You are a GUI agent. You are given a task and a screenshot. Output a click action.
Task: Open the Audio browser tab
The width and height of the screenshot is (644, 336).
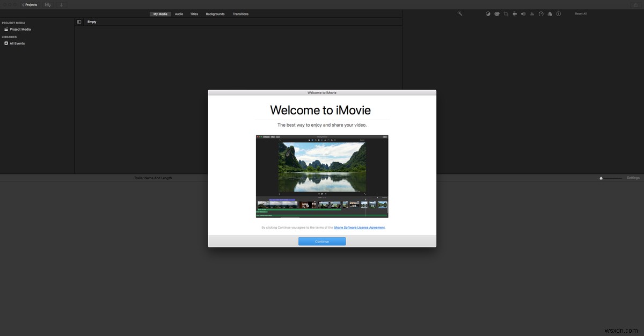tap(179, 14)
